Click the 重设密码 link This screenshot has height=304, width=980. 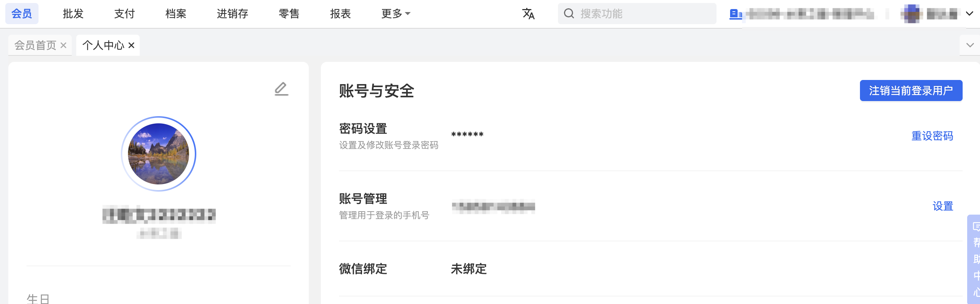[932, 136]
